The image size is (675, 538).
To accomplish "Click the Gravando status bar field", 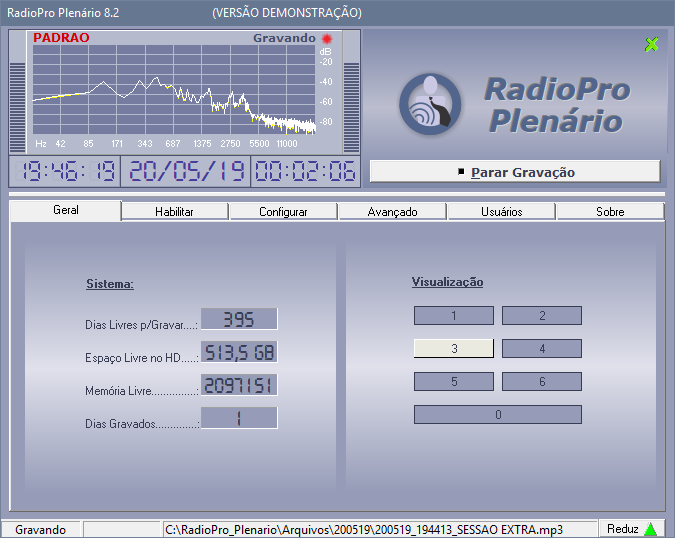I will (40, 529).
